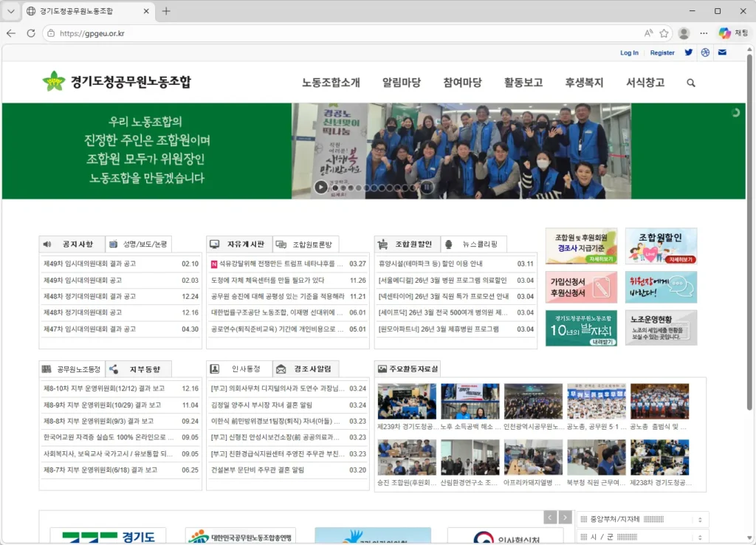Screen dimensions: 756x545
Task: Click the Register link
Action: click(x=662, y=52)
